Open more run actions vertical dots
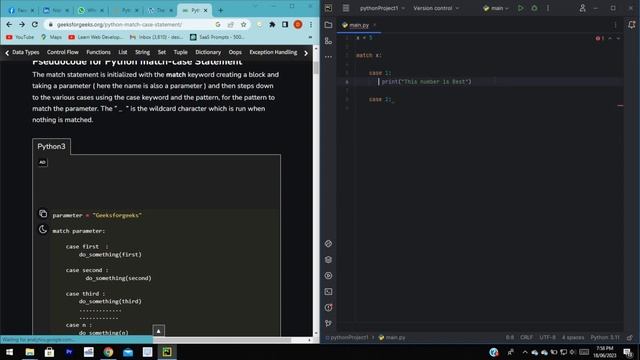The width and height of the screenshot is (640, 360). 548,8
